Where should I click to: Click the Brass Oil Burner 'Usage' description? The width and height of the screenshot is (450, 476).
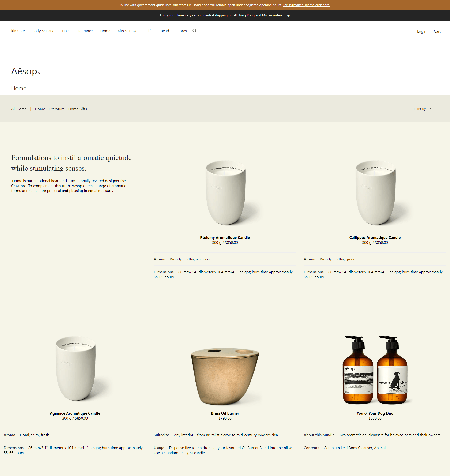pos(225,450)
